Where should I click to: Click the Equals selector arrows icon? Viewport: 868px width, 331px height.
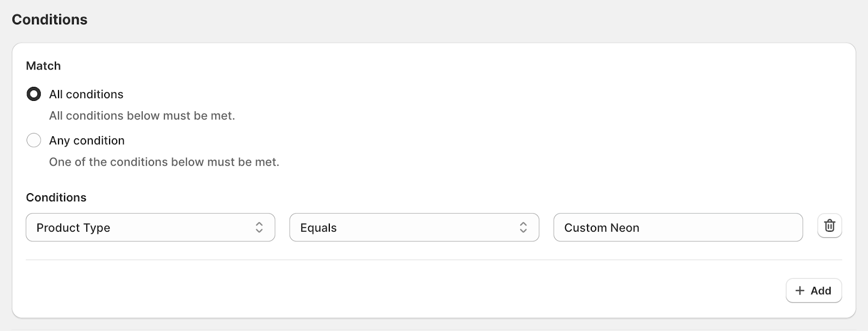click(x=523, y=227)
